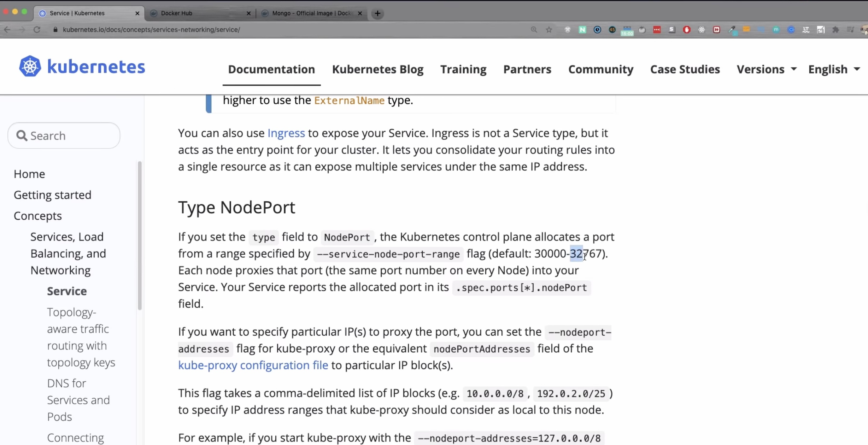
Task: Select the Service | Kubernetes tab
Action: pyautogui.click(x=89, y=13)
